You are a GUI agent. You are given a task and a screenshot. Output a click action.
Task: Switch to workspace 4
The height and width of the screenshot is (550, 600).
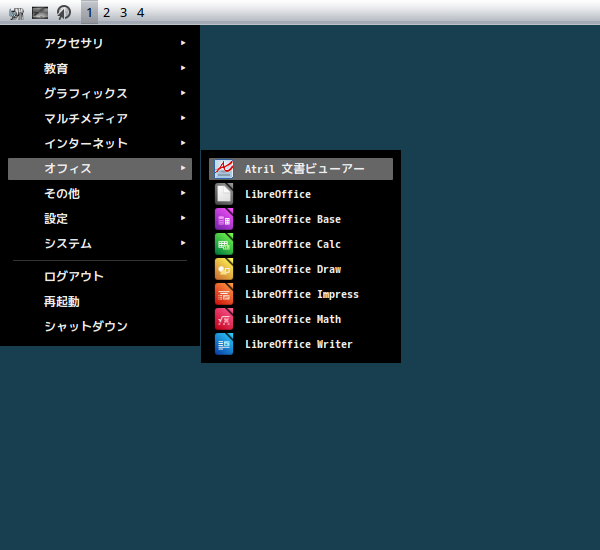click(x=140, y=13)
